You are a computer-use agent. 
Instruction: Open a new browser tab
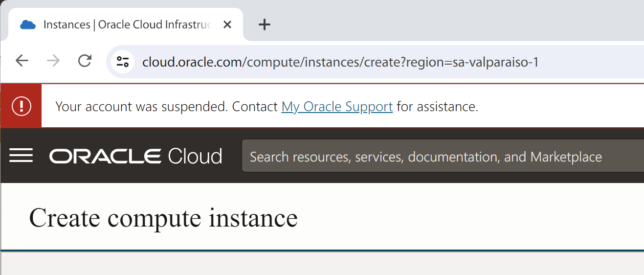click(x=264, y=24)
